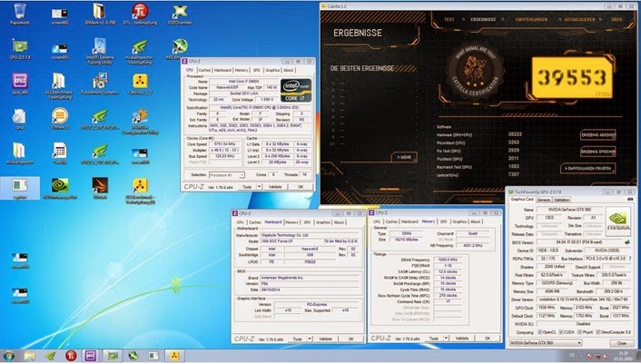
Task: Open the Papierkorb recycle bin icon
Action: click(18, 12)
